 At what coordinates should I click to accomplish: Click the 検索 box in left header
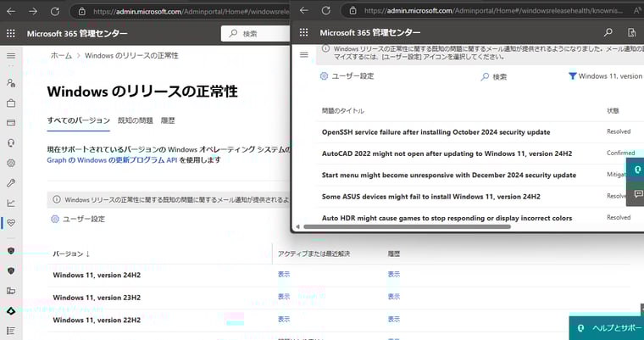(x=255, y=34)
